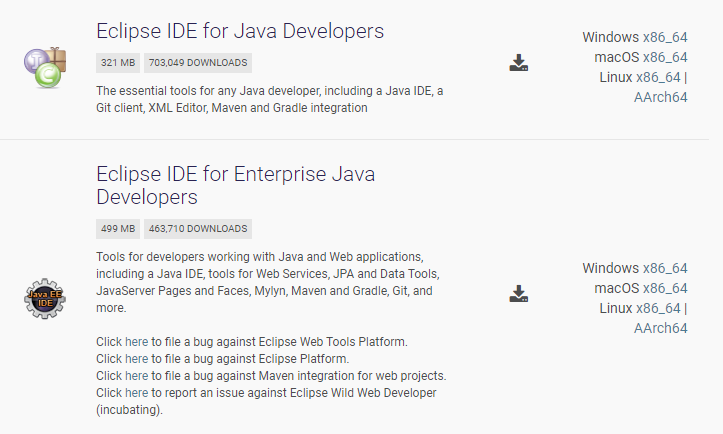
Task: Click the download icon for Java Developers package
Action: (519, 63)
